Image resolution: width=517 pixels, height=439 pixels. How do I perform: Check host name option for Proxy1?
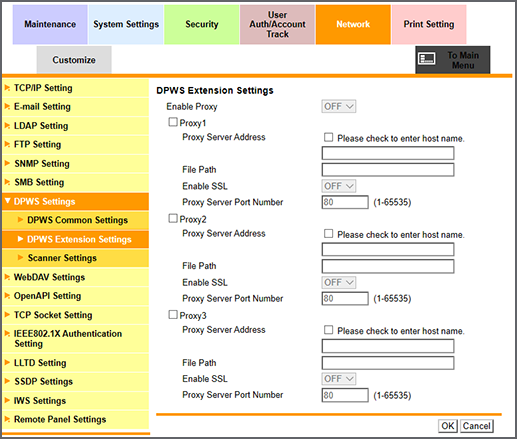click(328, 137)
